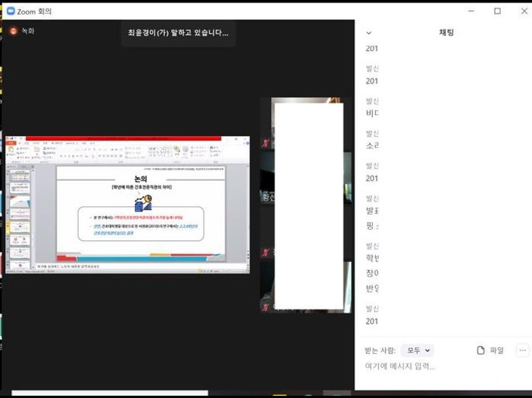
Task: Maximize the Zoom meeting window
Action: pos(497,11)
